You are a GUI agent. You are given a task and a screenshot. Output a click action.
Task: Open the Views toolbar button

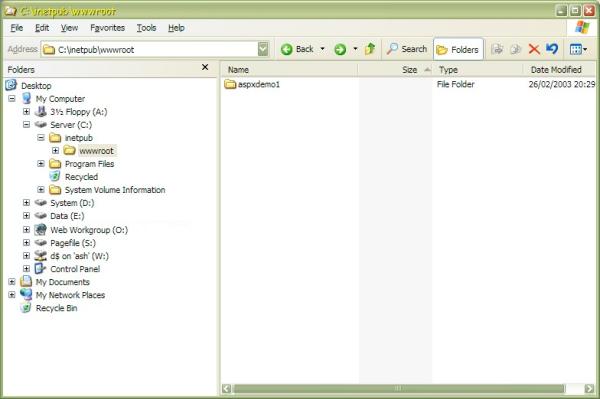coord(578,49)
